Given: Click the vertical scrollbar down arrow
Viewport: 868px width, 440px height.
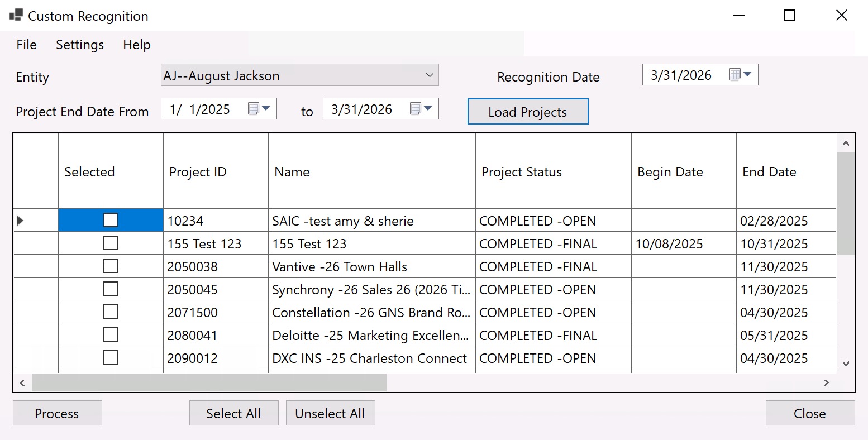Looking at the screenshot, I should coord(846,363).
